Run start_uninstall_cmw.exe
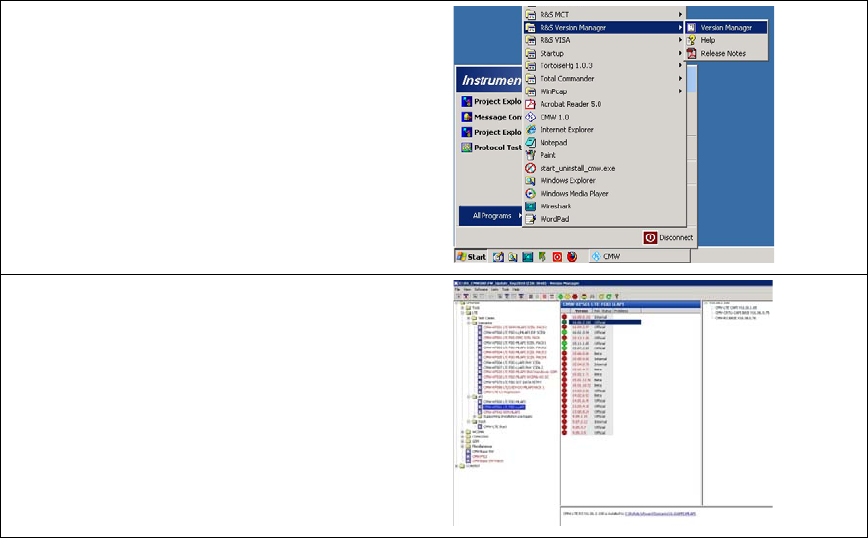868x538 pixels. coord(604,168)
